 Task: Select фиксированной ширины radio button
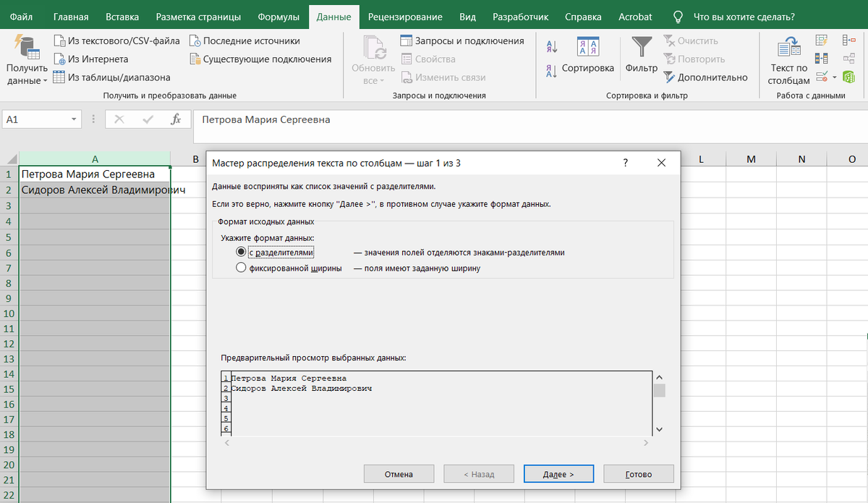point(242,268)
